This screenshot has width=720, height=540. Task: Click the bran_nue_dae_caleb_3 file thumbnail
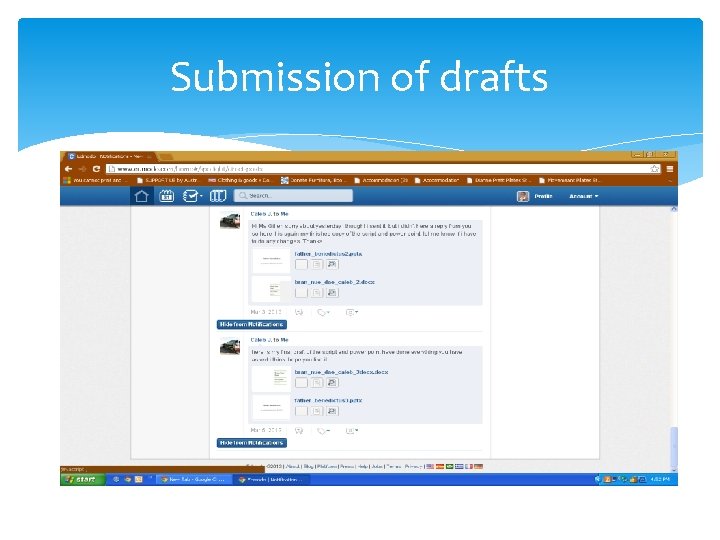click(271, 379)
